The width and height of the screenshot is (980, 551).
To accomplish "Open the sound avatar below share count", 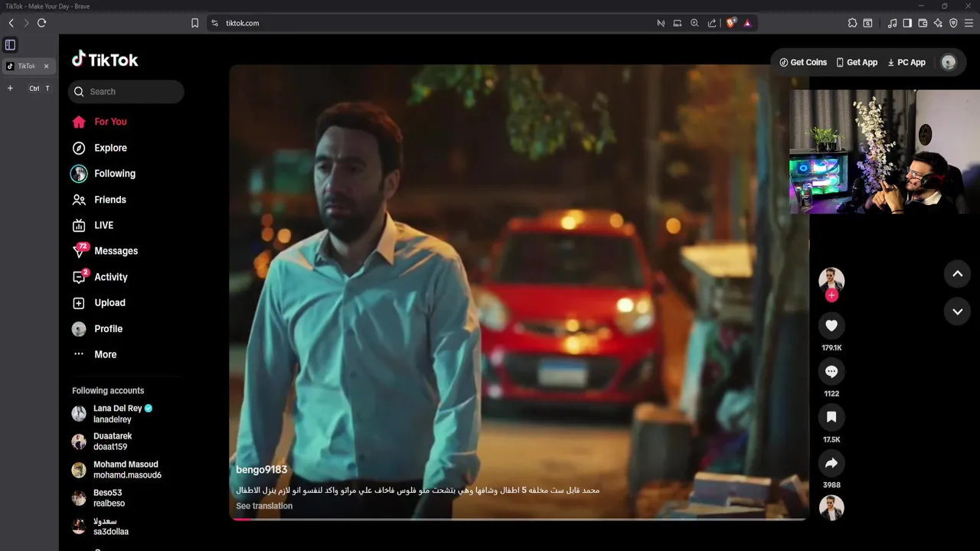I will click(831, 507).
